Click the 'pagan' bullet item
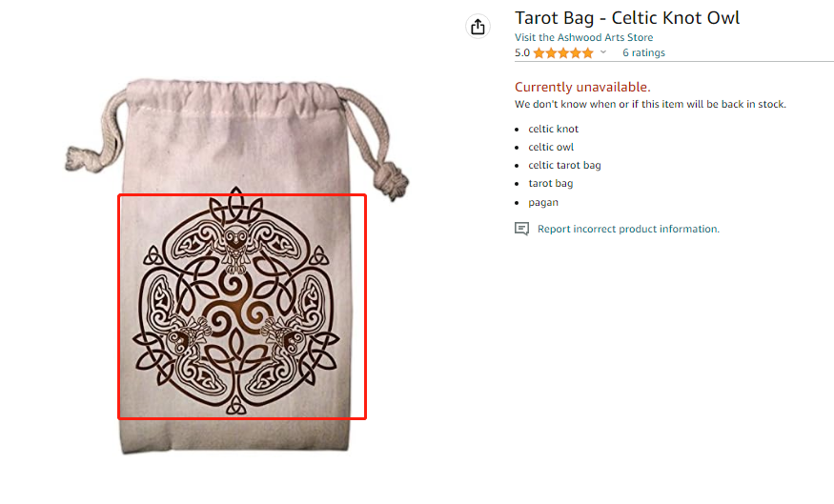 543,202
